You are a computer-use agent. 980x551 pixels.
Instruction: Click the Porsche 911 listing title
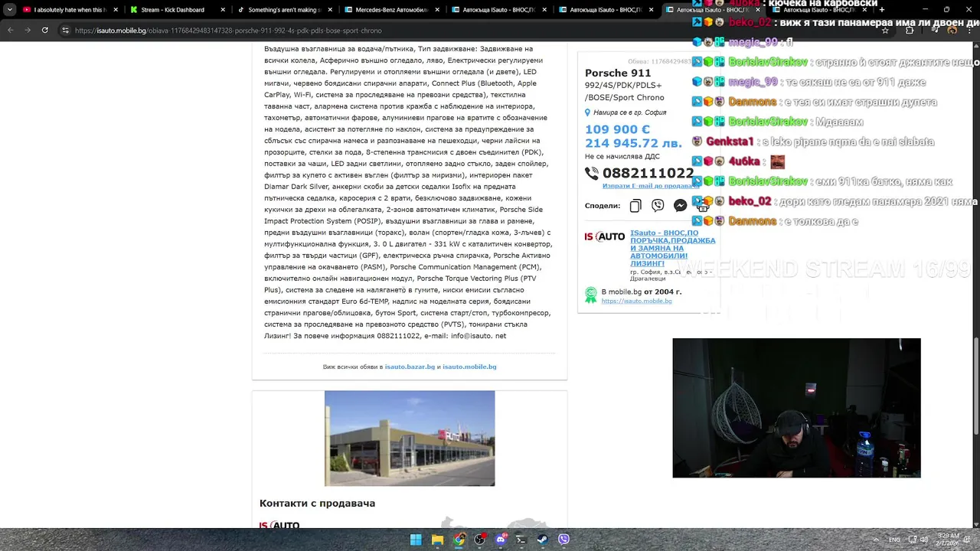pos(618,73)
